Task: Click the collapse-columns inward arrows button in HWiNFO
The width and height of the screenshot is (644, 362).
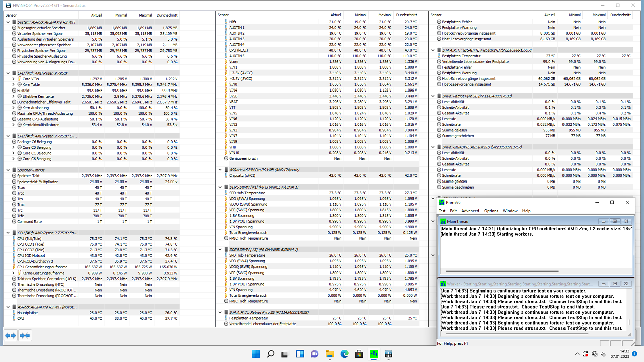Action: 25,335
